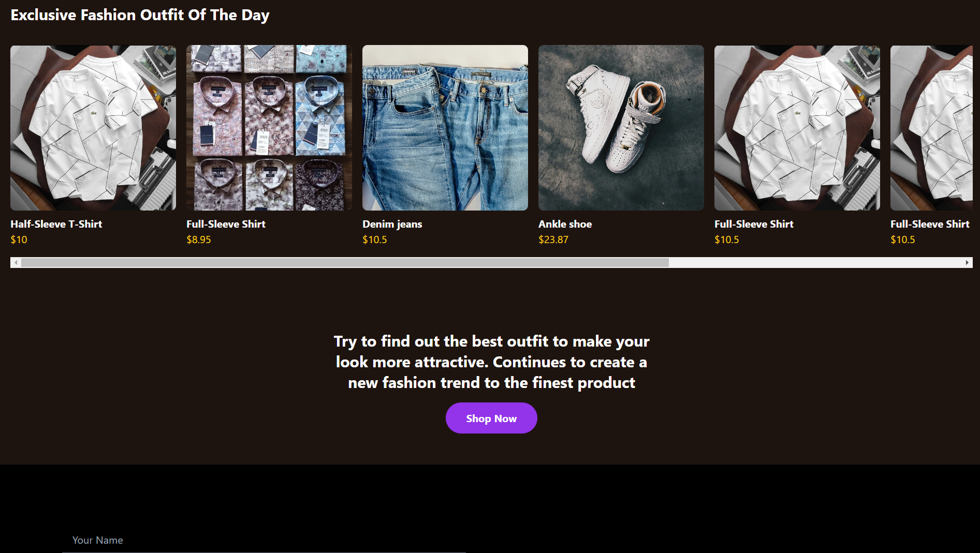Viewport: 980px width, 553px height.
Task: View the Denim jeans product photo
Action: (x=445, y=128)
